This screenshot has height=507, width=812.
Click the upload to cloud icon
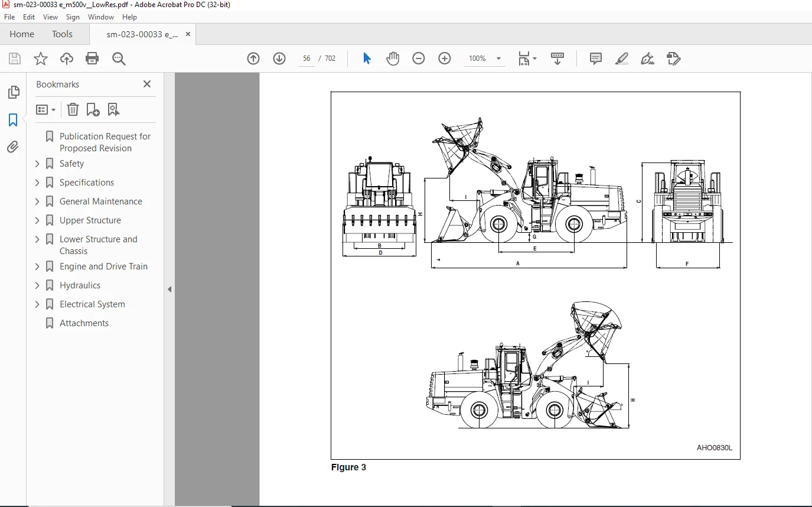coord(67,58)
